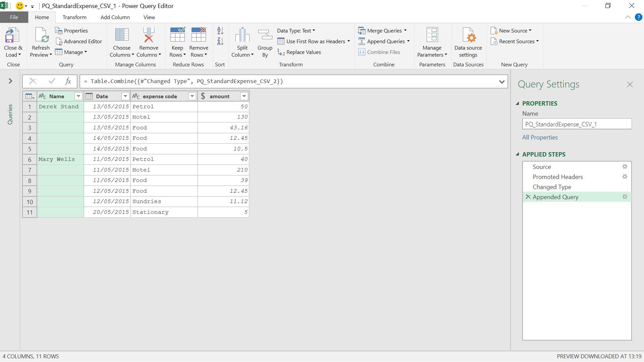Switch to the Transform tab

pyautogui.click(x=74, y=17)
